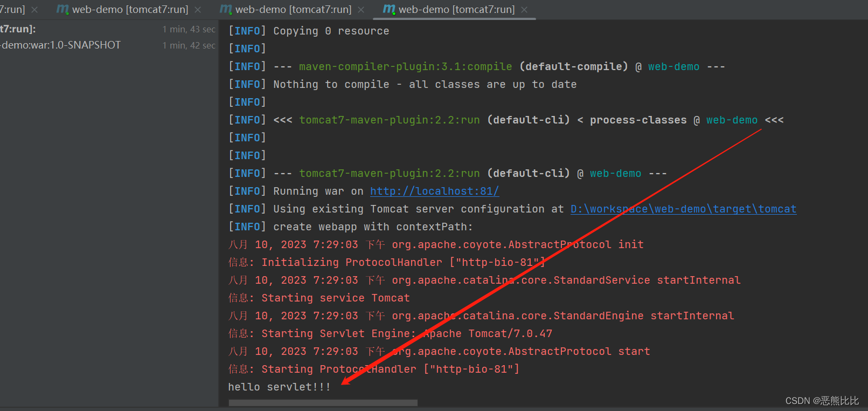Click 'org.apache.coyote.AbstractProtocol init' log entry
The height and width of the screenshot is (411, 868).
517,244
